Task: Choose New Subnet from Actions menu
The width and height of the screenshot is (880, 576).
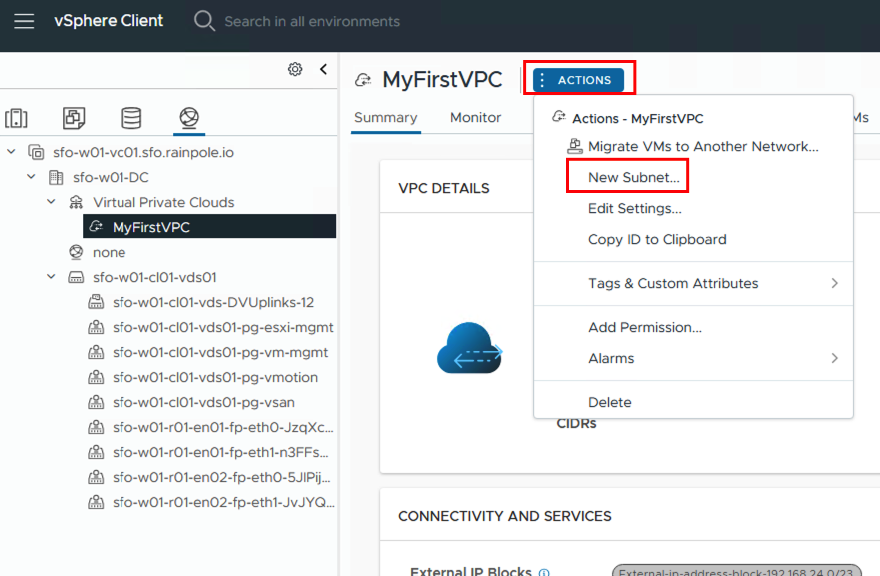Action: coord(634,178)
